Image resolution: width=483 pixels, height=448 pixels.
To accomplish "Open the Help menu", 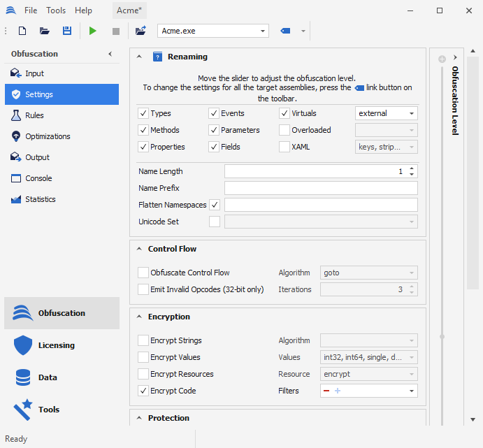I will pos(83,10).
